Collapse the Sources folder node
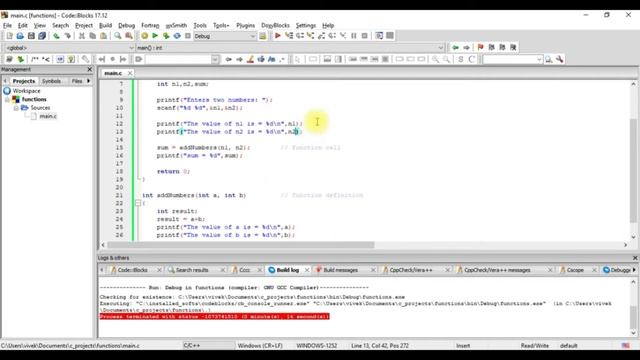 coord(16,108)
